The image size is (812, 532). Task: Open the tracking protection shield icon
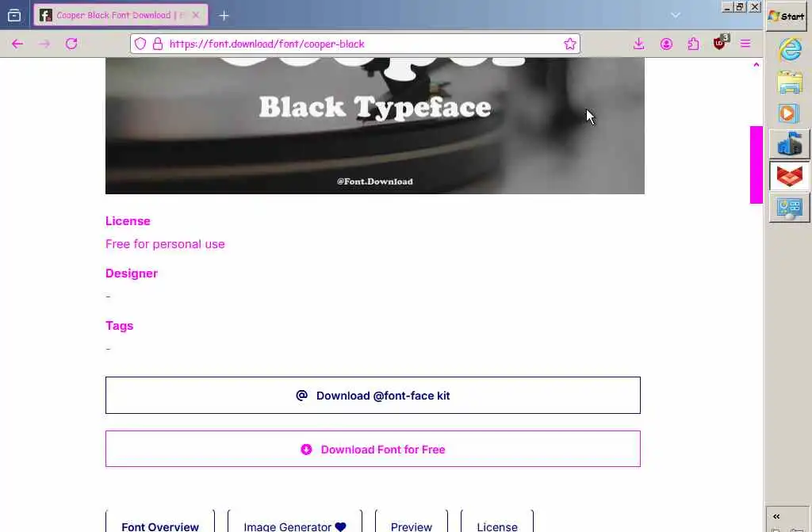[140, 44]
